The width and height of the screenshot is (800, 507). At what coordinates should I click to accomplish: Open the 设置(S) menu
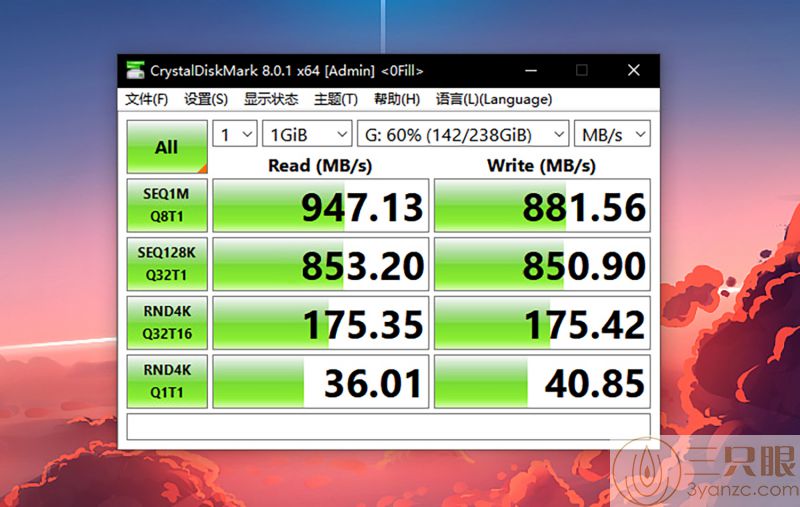click(x=206, y=99)
